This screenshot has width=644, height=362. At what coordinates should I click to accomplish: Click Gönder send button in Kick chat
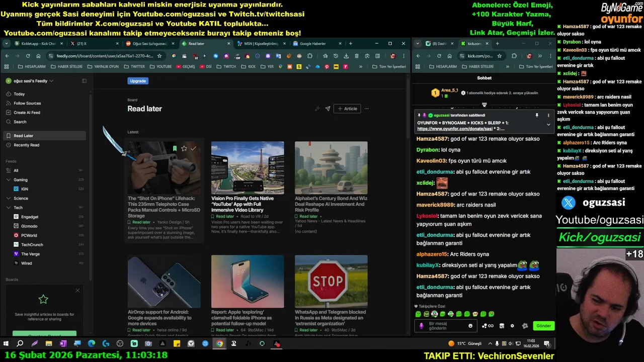543,326
